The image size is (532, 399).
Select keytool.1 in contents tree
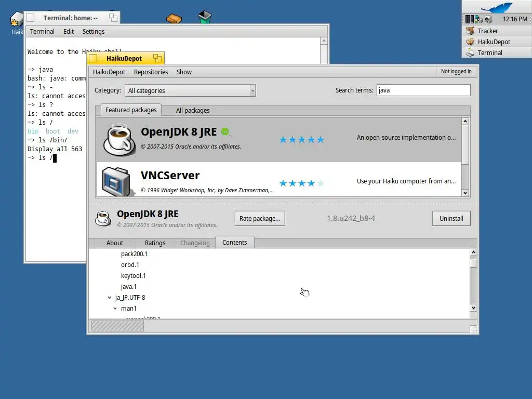click(x=134, y=275)
